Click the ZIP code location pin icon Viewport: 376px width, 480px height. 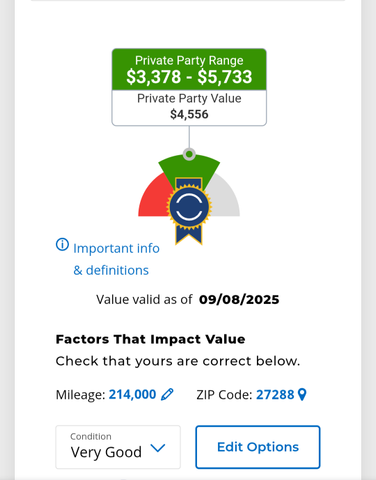tap(302, 395)
